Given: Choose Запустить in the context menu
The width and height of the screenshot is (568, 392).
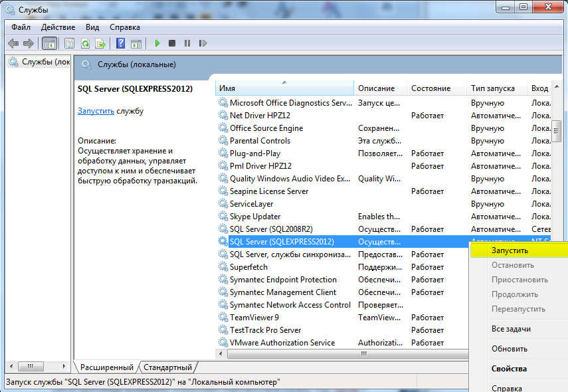Looking at the screenshot, I should pyautogui.click(x=519, y=250).
